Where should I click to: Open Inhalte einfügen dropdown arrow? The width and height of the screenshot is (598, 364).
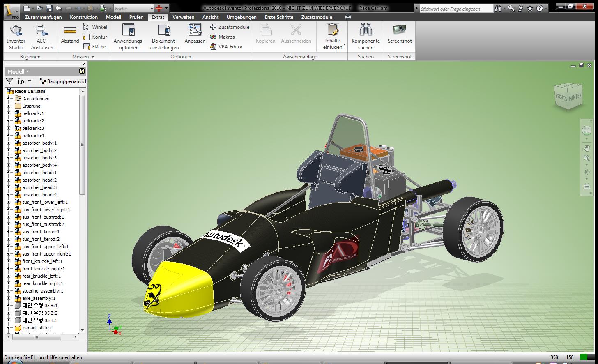click(344, 44)
